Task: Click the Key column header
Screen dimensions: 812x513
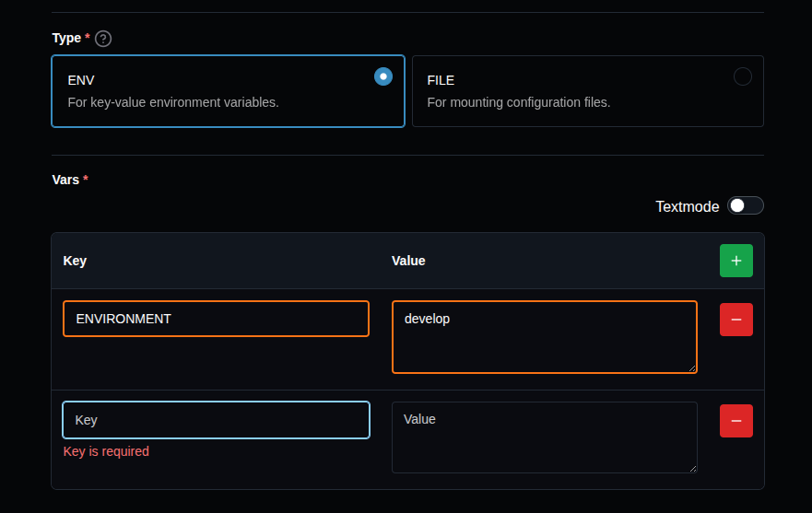Action: coord(75,261)
